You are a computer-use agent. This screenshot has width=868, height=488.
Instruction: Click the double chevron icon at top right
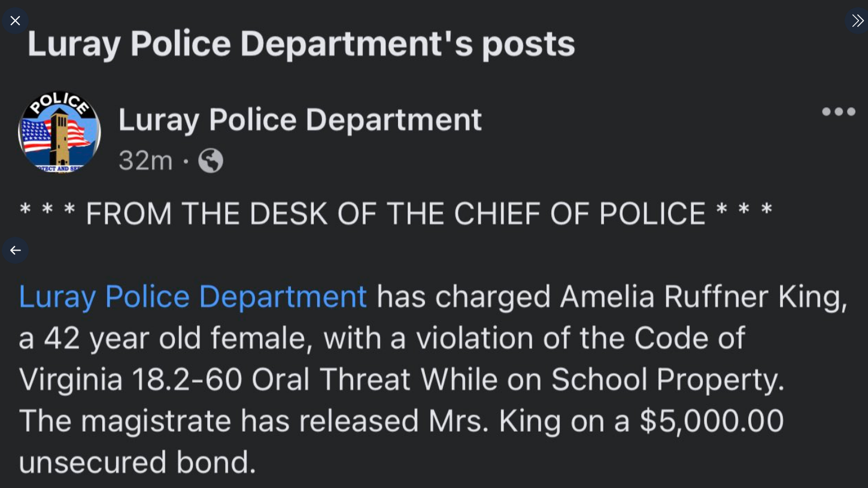point(857,21)
